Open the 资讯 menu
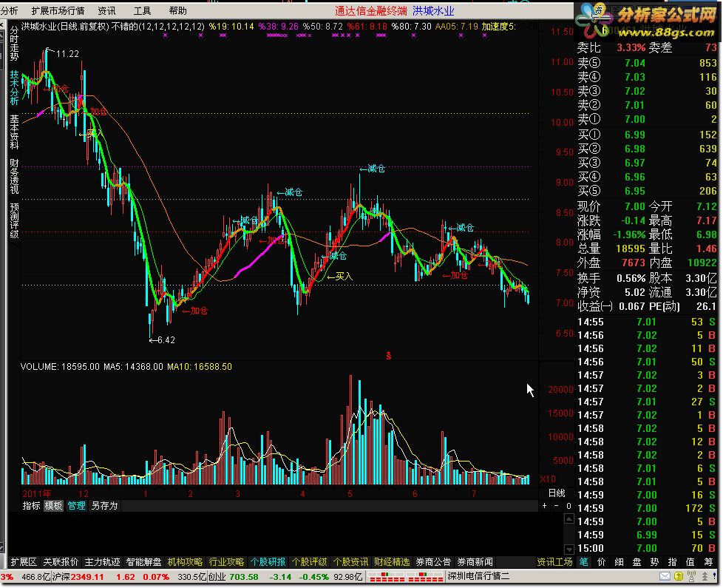This screenshot has height=588, width=723. (106, 10)
